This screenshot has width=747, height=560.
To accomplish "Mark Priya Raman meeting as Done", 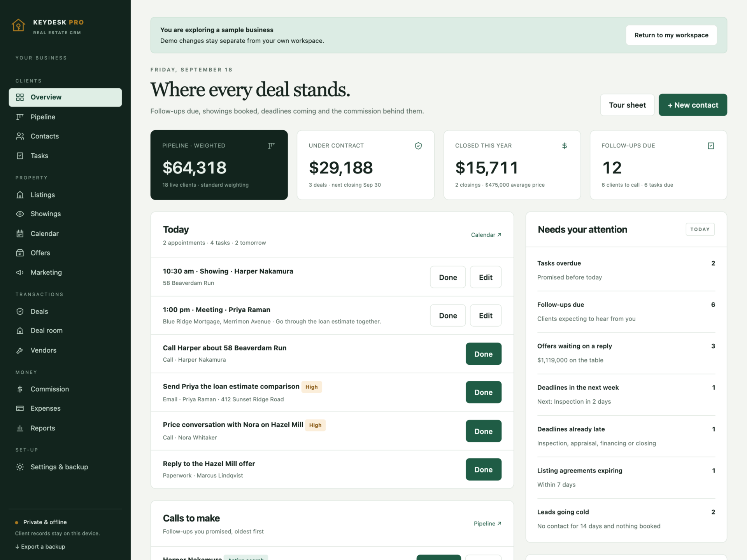I will click(448, 315).
